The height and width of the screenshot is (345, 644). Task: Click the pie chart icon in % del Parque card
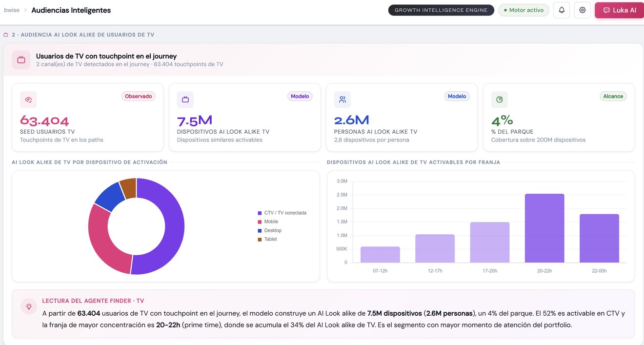point(500,100)
